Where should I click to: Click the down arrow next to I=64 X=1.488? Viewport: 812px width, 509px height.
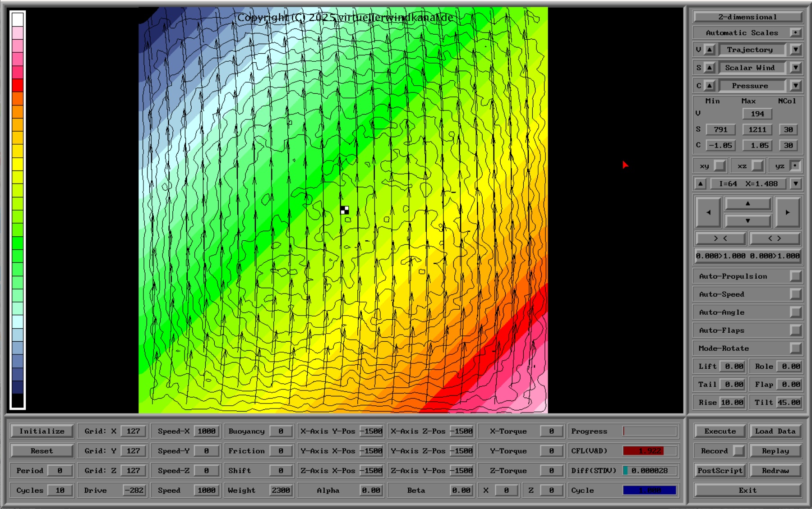pos(796,184)
